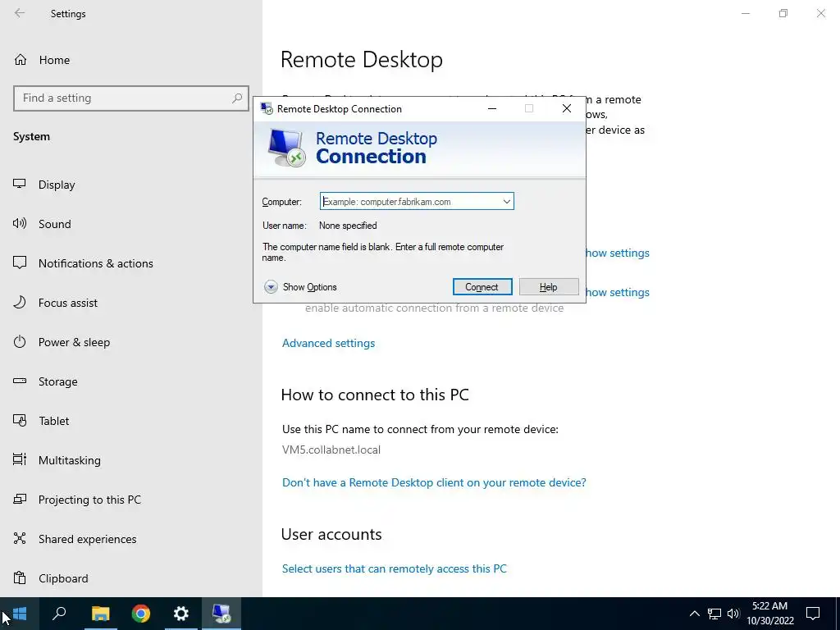840x630 pixels.
Task: Click the Tablet icon in sidebar
Action: tap(20, 421)
